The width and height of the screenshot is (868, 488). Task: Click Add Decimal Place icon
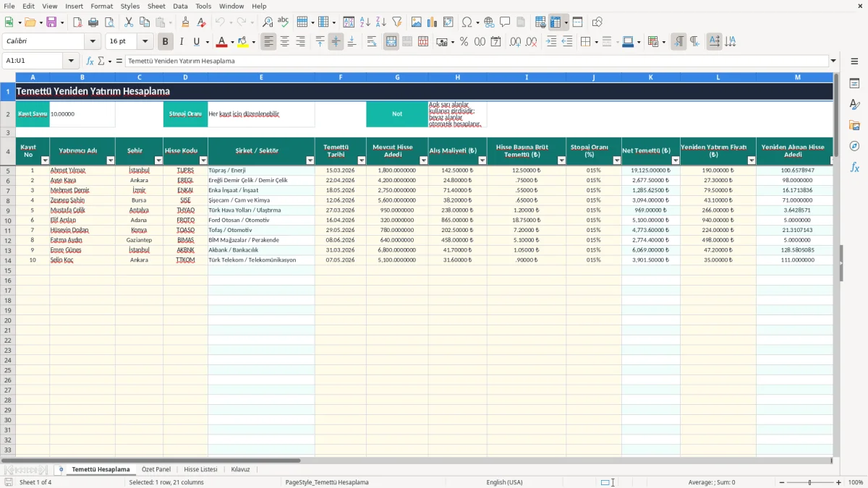[x=515, y=42]
